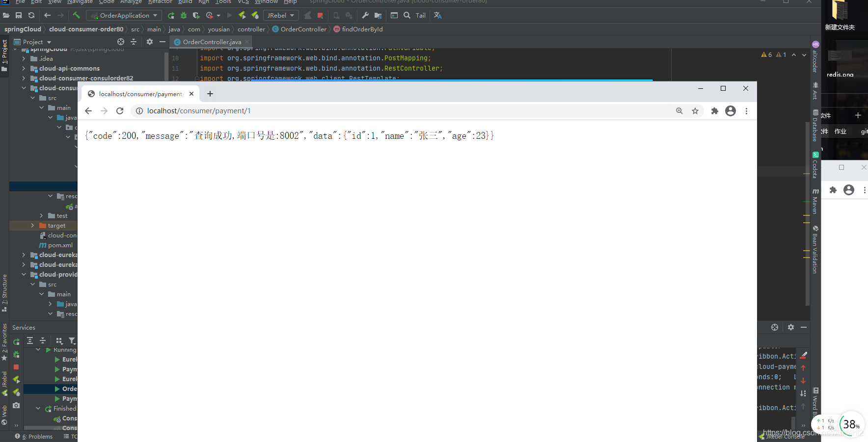The height and width of the screenshot is (442, 868).
Task: Open new browser tab with plus button
Action: pos(210,94)
